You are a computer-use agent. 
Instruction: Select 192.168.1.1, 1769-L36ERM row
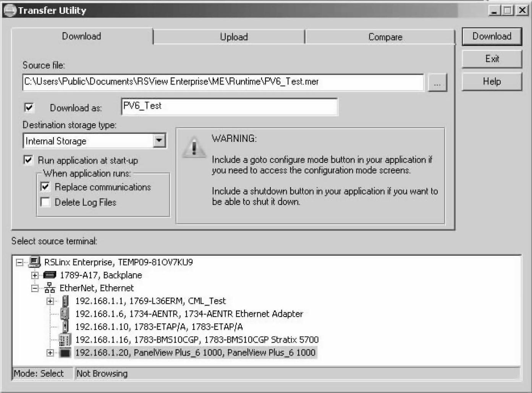[150, 301]
